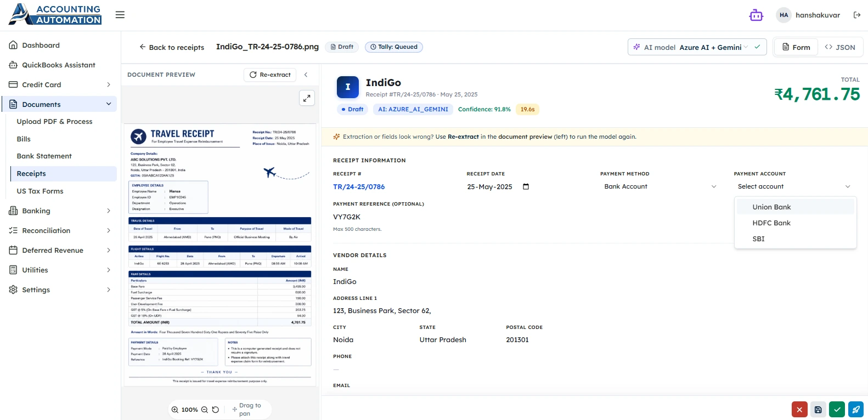
Task: Click the Re-extract button
Action: click(x=270, y=75)
